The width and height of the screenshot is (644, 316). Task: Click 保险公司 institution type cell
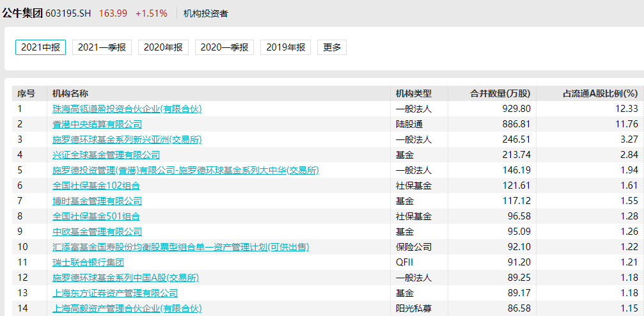(414, 247)
